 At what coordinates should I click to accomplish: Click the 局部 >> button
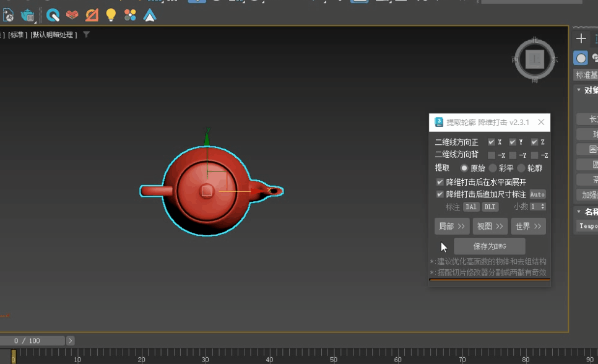tap(452, 226)
